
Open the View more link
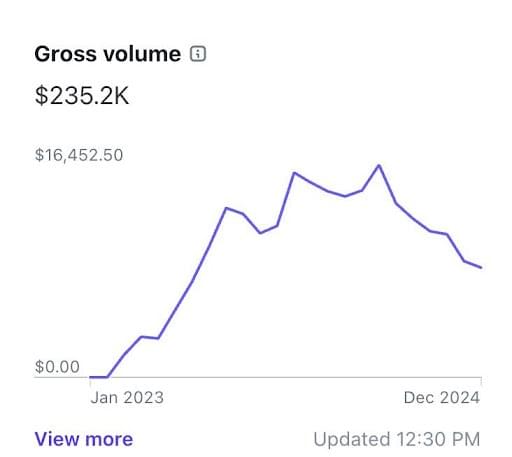click(x=84, y=439)
